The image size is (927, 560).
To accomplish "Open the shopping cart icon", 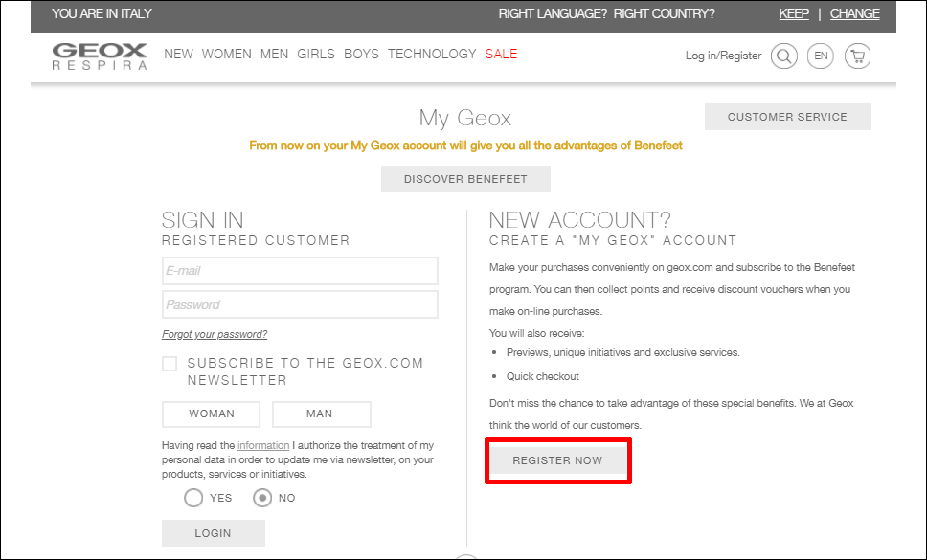I will click(857, 56).
